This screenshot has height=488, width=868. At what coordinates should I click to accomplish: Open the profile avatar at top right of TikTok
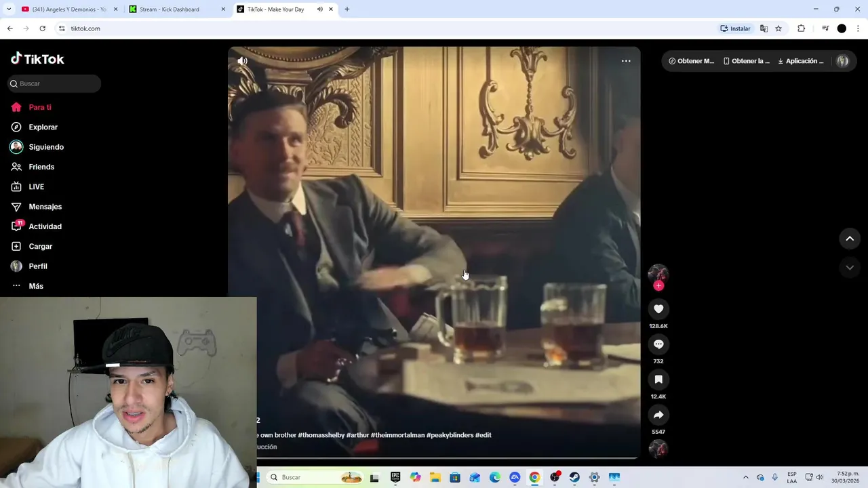coord(842,61)
